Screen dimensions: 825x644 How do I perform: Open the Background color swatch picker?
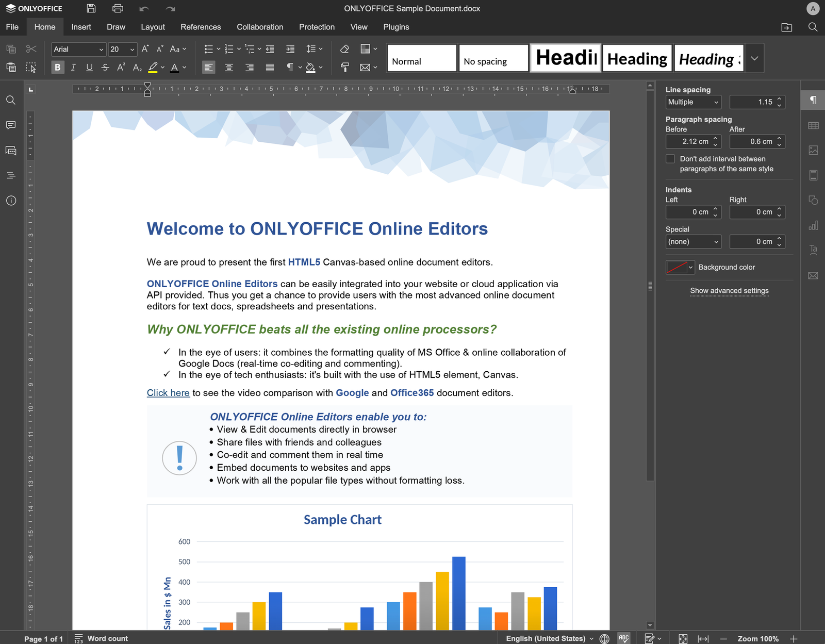tap(680, 267)
